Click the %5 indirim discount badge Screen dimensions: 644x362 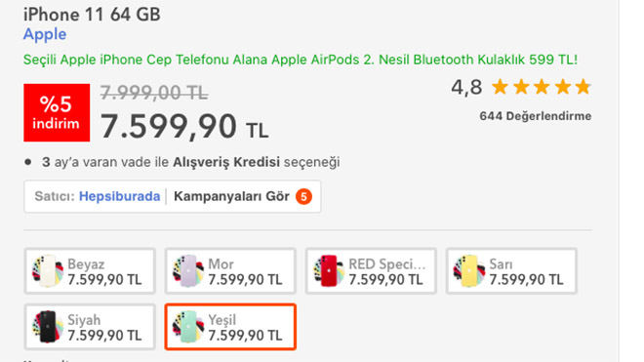(57, 112)
